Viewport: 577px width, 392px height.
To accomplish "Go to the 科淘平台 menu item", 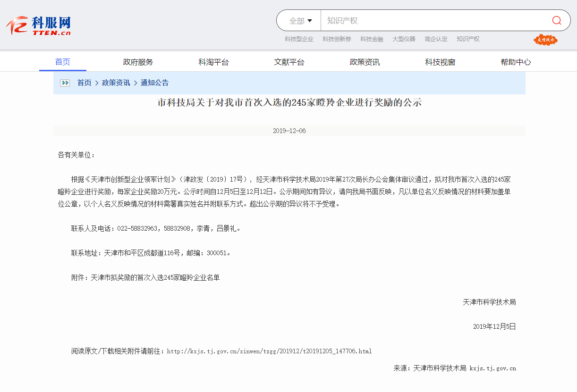I will click(x=213, y=62).
